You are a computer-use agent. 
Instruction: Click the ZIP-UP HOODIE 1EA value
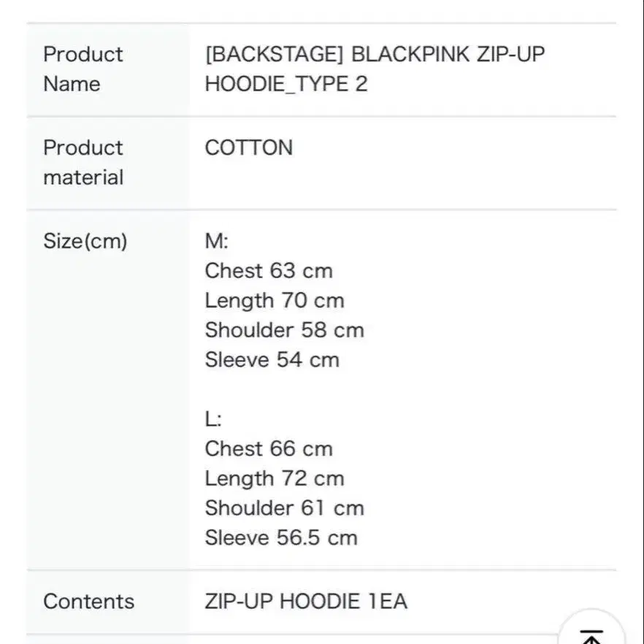pos(306,602)
